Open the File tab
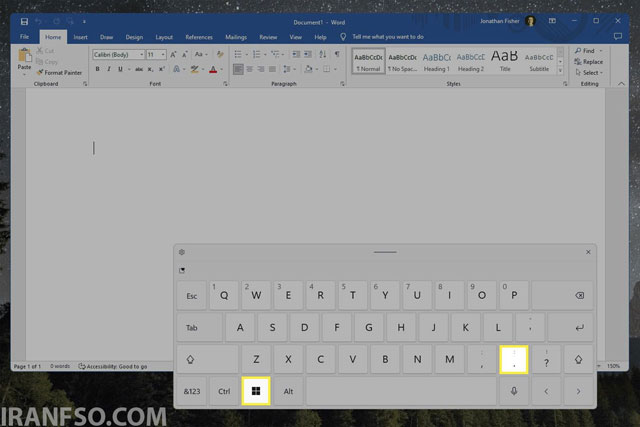This screenshot has width=640, height=427. tap(24, 37)
